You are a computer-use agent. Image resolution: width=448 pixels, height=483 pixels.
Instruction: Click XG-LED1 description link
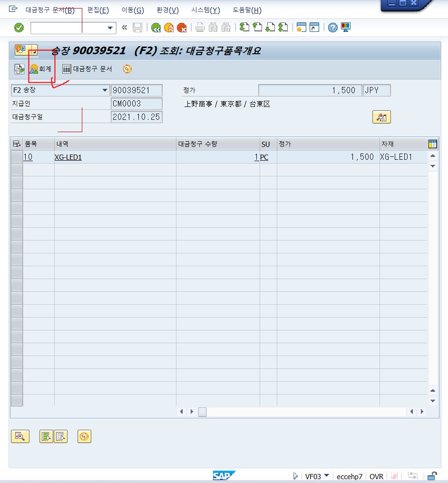pos(68,157)
